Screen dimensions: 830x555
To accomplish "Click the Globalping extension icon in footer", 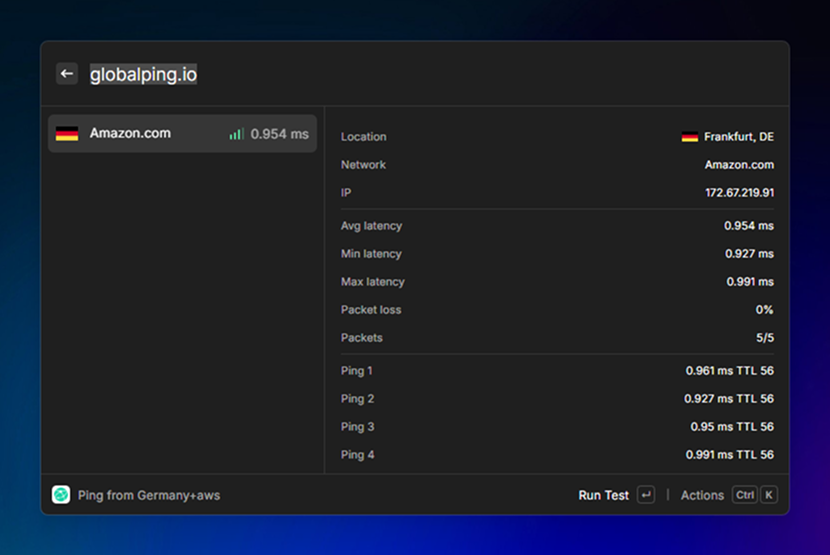I will click(x=61, y=495).
